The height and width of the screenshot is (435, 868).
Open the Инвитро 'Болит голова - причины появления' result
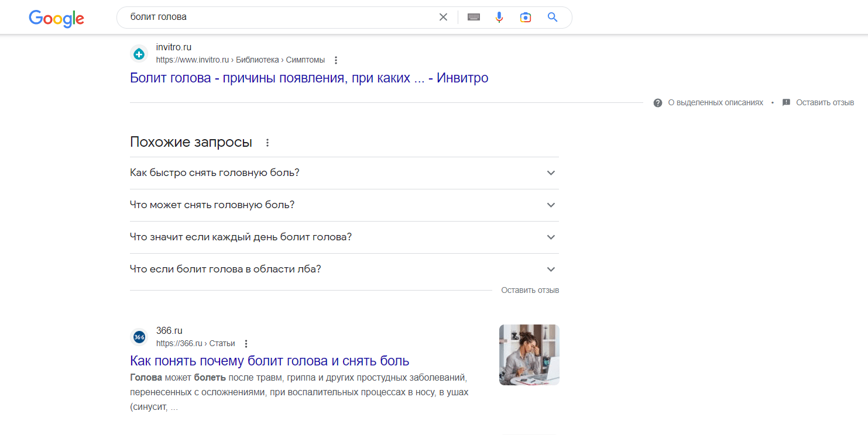click(x=308, y=78)
